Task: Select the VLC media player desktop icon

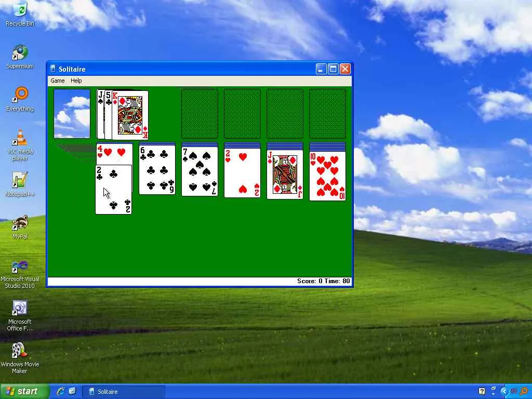Action: 20,145
